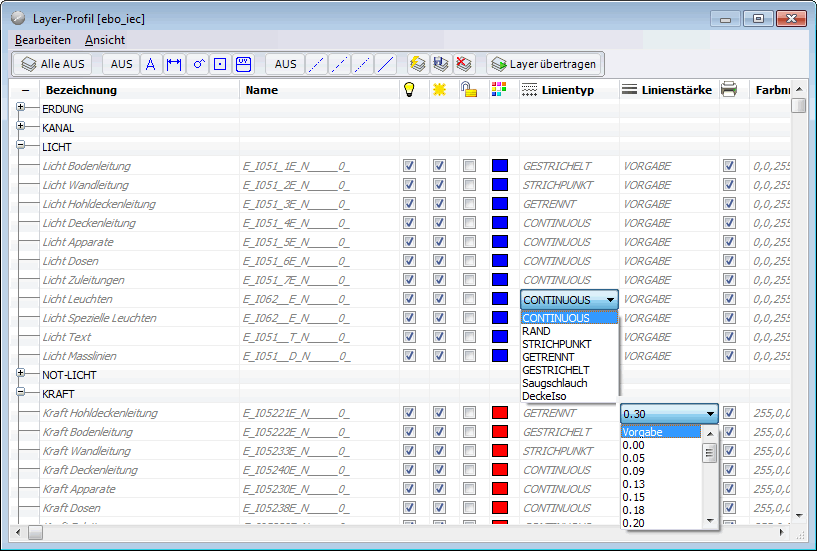
Task: Click the printer column header icon
Action: 729,90
